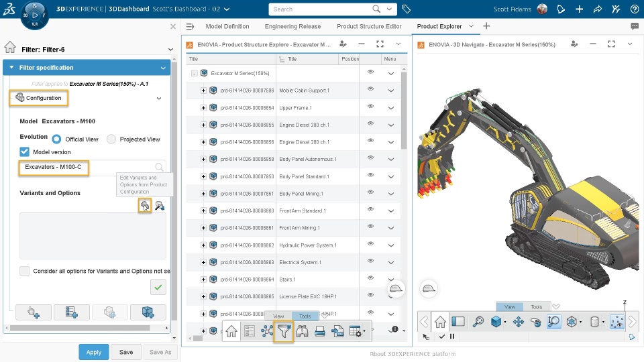Image resolution: width=644 pixels, height=362 pixels.
Task: Click the Fit All In magnifier in the 3D toolbar
Action: [x=478, y=322]
